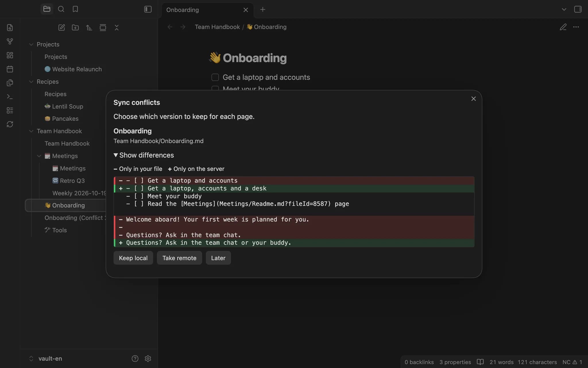Collapse the Projects folder
Viewport: 588px width, 368px height.
click(31, 44)
